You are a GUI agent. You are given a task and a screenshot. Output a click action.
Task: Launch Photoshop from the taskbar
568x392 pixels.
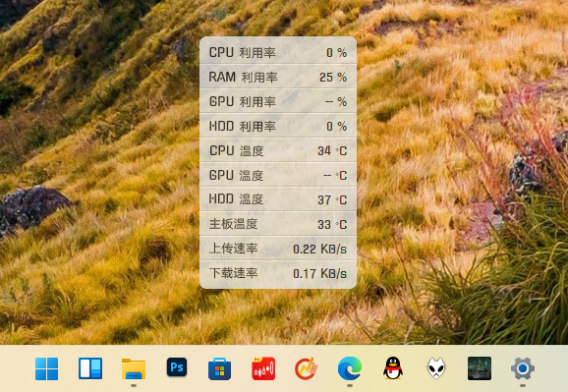[177, 367]
